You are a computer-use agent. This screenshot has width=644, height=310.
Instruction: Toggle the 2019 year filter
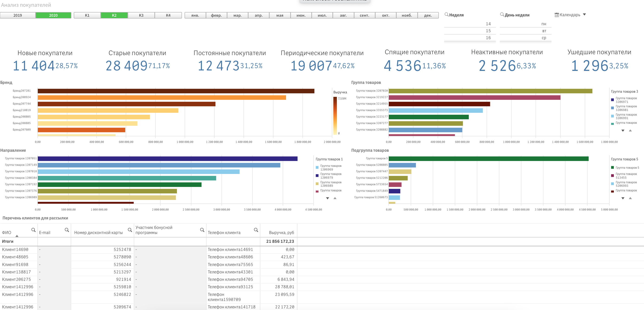(17, 15)
